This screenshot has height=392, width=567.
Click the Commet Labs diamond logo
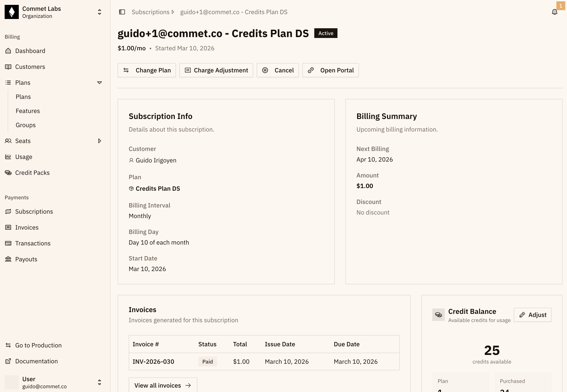tap(11, 12)
